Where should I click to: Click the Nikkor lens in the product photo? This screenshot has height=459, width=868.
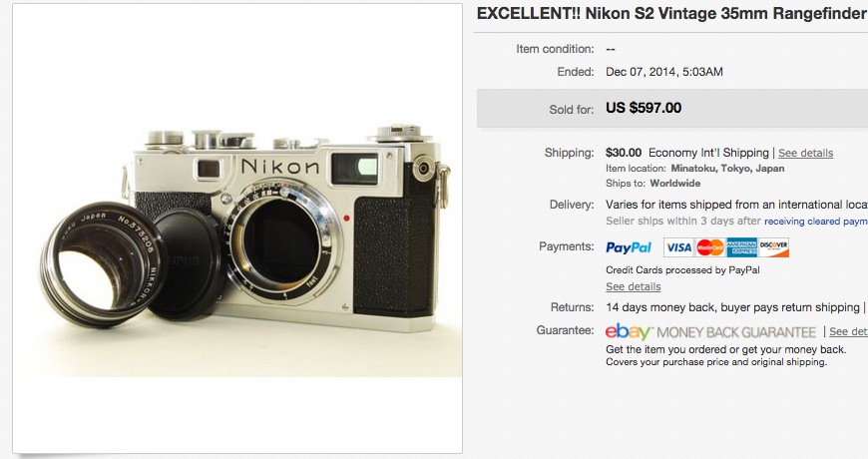click(x=102, y=264)
